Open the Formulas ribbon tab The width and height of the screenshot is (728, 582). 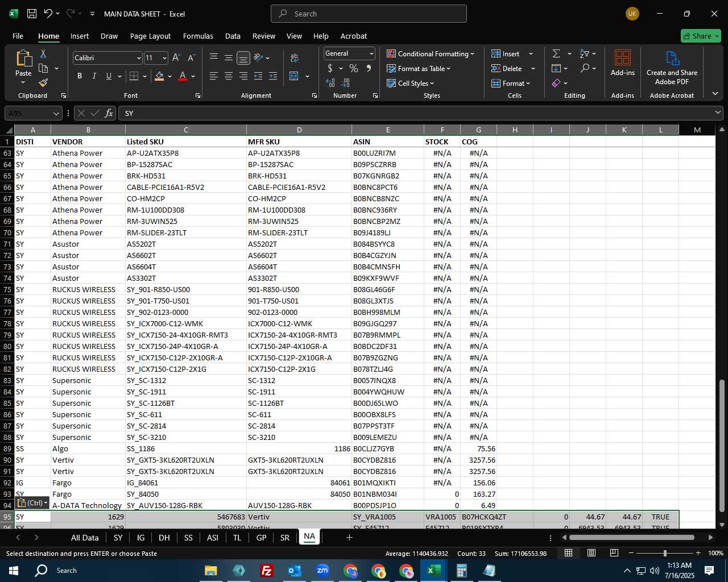[x=198, y=36]
